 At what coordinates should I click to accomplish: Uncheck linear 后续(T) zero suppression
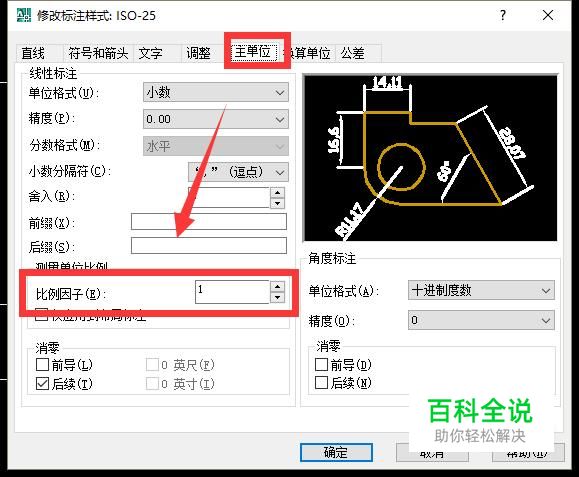click(x=42, y=384)
